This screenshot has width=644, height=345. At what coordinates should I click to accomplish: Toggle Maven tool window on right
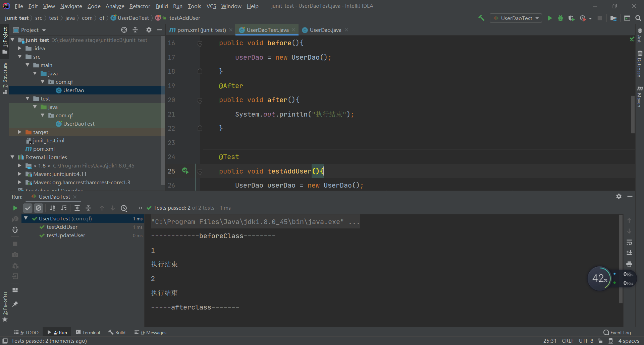coord(640,96)
